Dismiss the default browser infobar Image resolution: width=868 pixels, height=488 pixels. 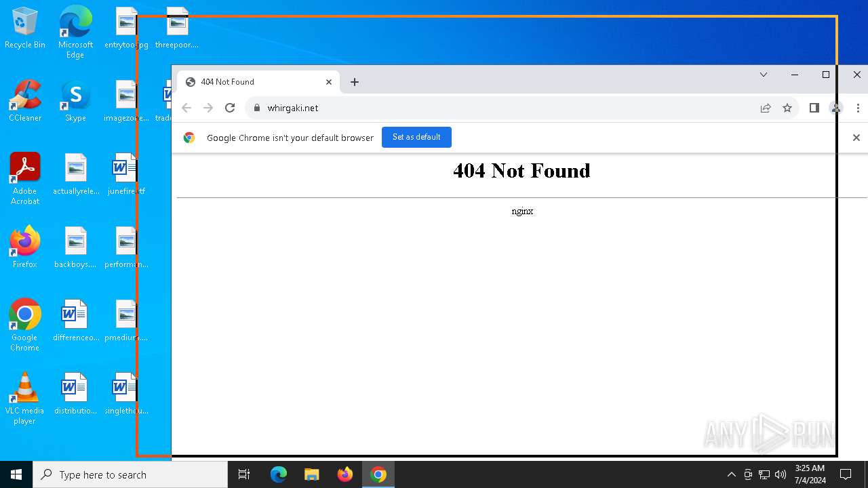856,138
